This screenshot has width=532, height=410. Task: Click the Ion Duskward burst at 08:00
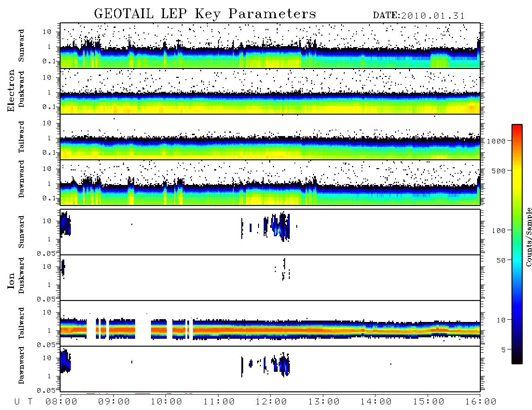63,269
